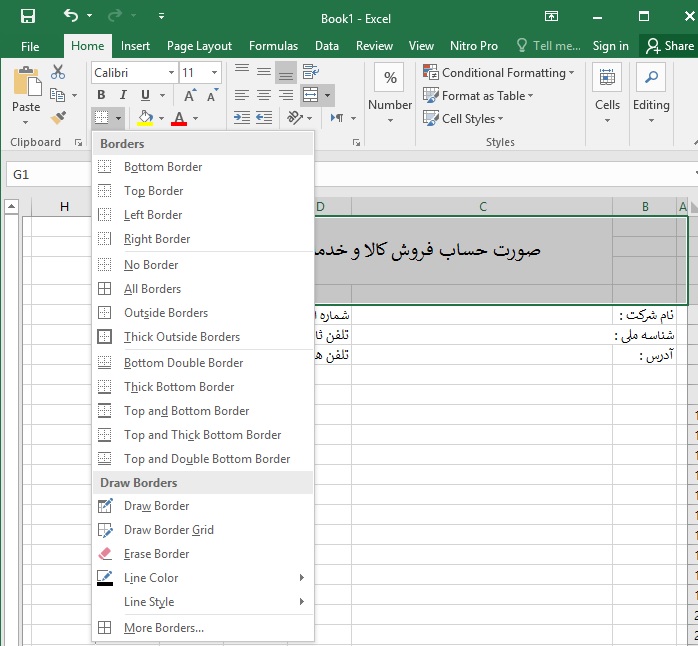Switch to the Nitro Pro tab

pyautogui.click(x=474, y=46)
